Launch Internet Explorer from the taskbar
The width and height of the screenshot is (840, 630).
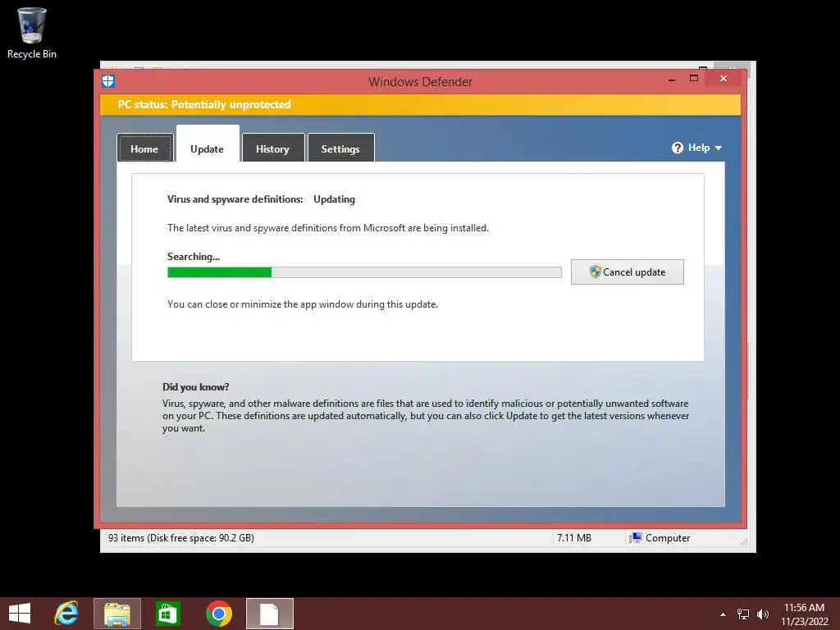(x=66, y=614)
